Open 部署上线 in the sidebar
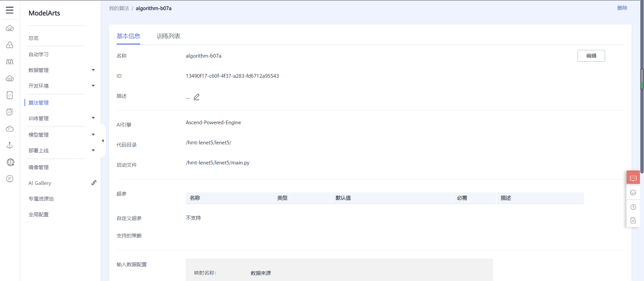 (39, 150)
